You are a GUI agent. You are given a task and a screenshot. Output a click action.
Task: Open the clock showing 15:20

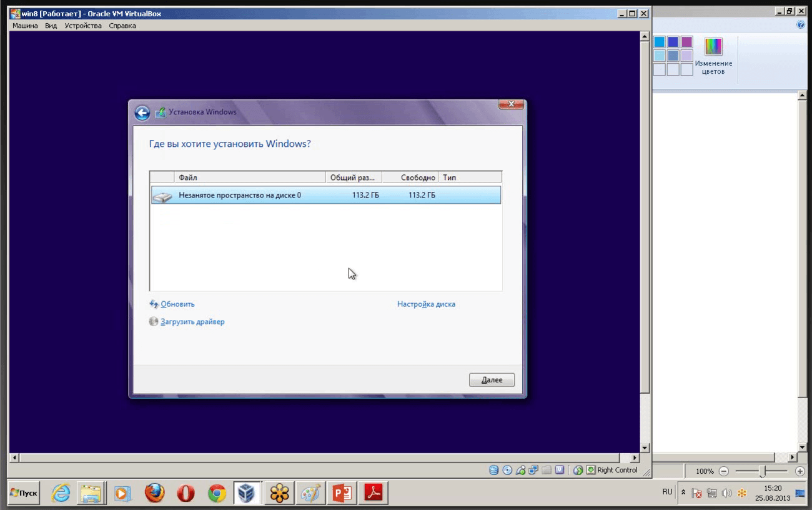pos(773,493)
